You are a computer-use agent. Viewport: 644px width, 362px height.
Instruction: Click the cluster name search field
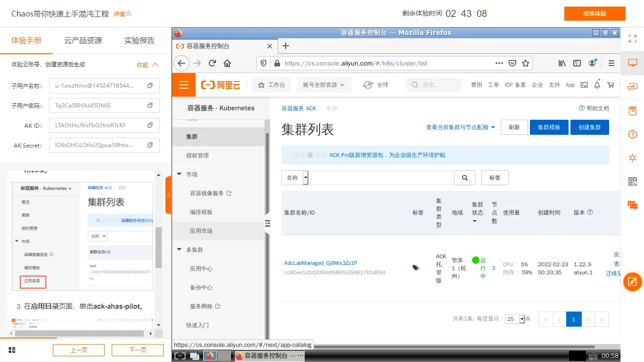[x=381, y=178]
